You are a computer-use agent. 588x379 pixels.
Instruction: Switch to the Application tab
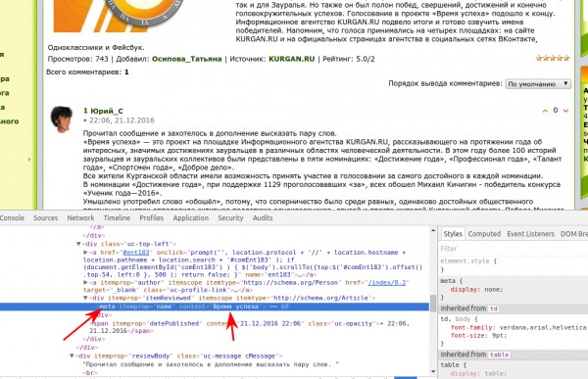pyautogui.click(x=190, y=217)
